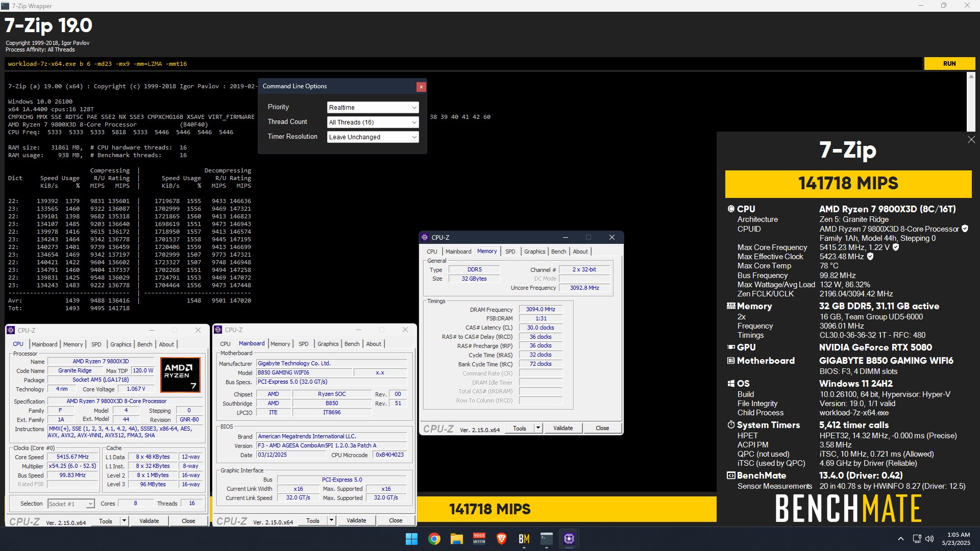Select CPU tab in Memory CPU-Z window
The width and height of the screenshot is (980, 551).
[x=432, y=252]
